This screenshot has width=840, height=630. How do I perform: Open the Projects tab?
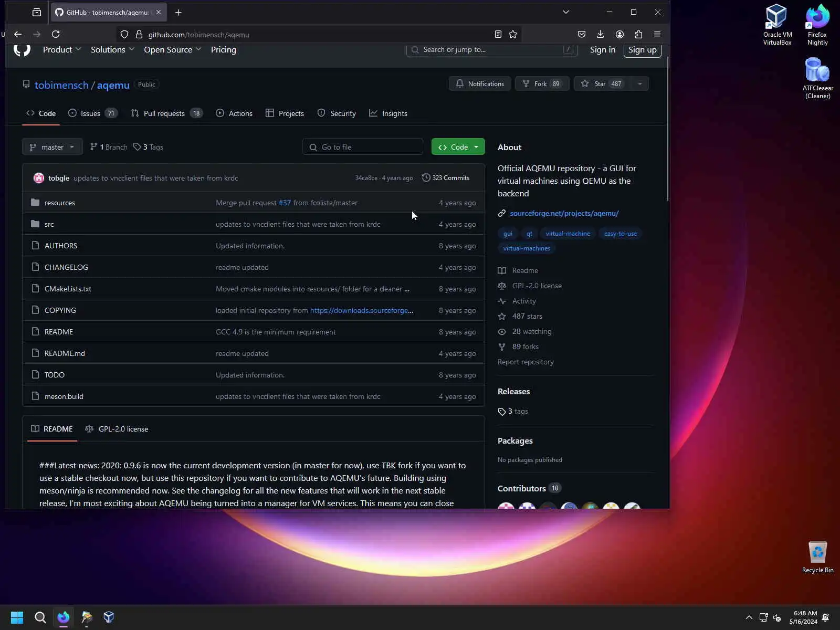pyautogui.click(x=285, y=113)
